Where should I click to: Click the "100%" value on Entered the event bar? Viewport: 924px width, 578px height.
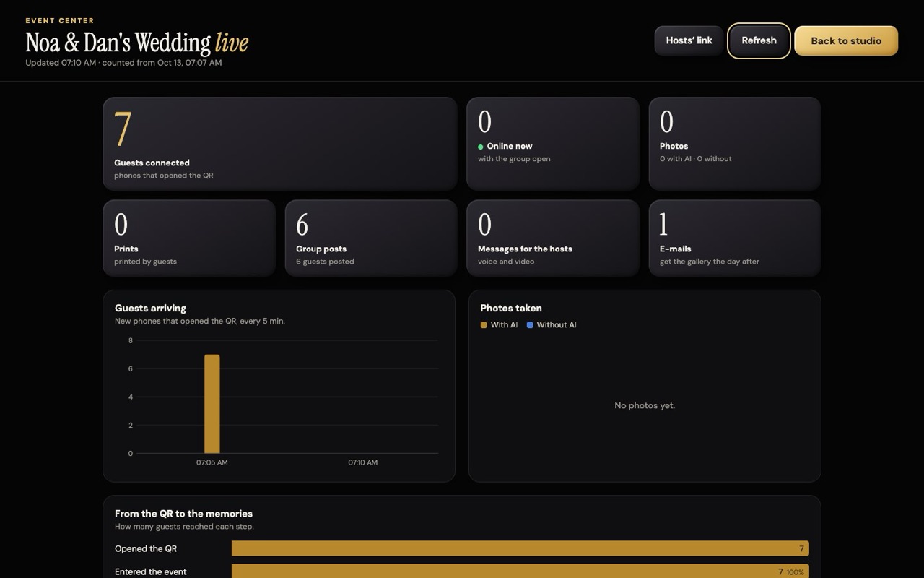[795, 572]
